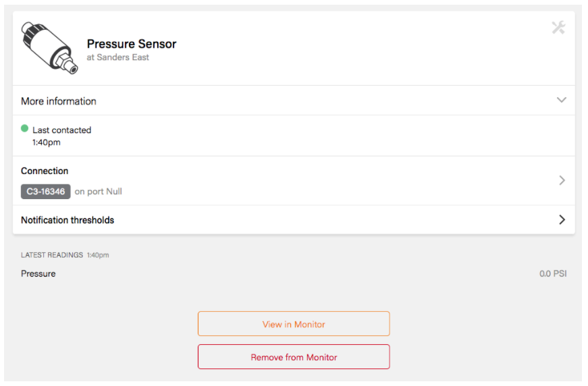Expand the More information chevron

[x=561, y=100]
